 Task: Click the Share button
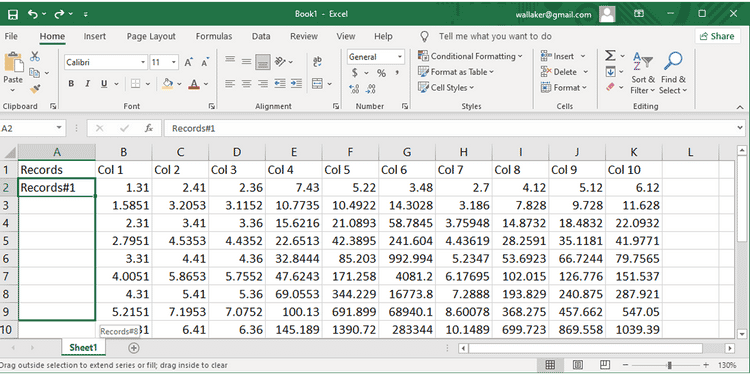[717, 36]
